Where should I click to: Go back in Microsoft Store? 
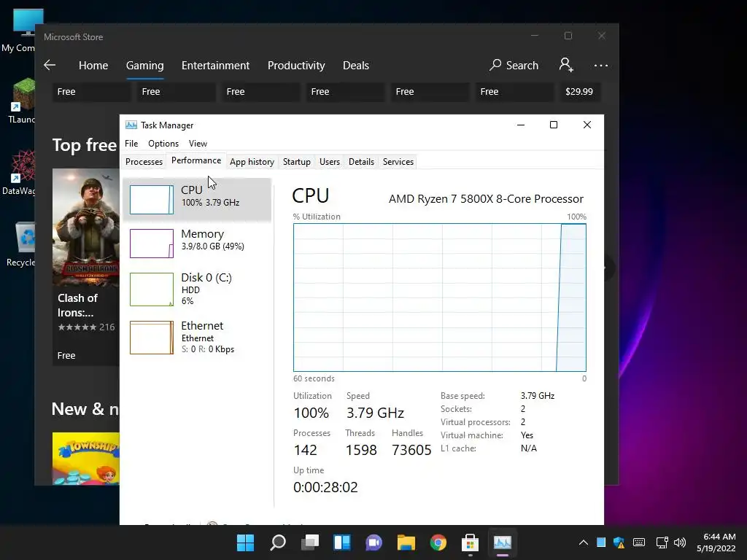(50, 65)
